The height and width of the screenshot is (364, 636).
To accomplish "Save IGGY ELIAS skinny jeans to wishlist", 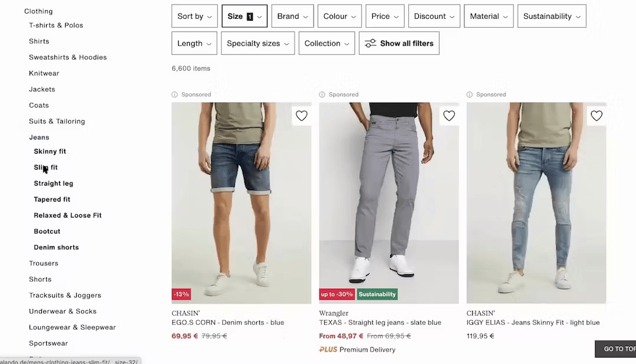I will pos(596,116).
